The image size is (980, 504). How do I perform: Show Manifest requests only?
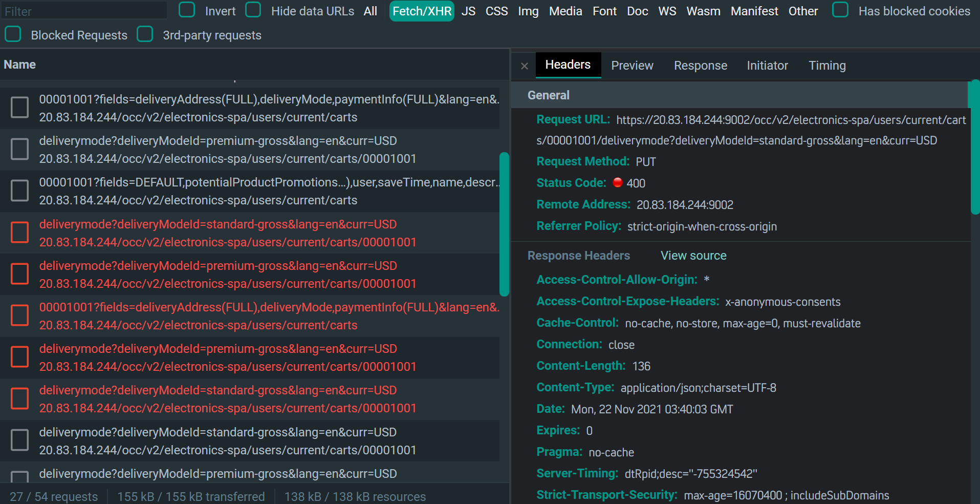(x=754, y=11)
